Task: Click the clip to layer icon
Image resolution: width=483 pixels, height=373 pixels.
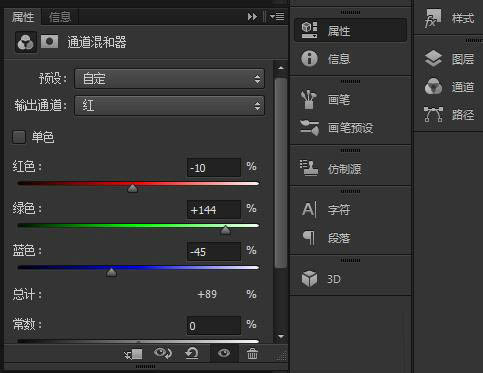Action: [133, 354]
